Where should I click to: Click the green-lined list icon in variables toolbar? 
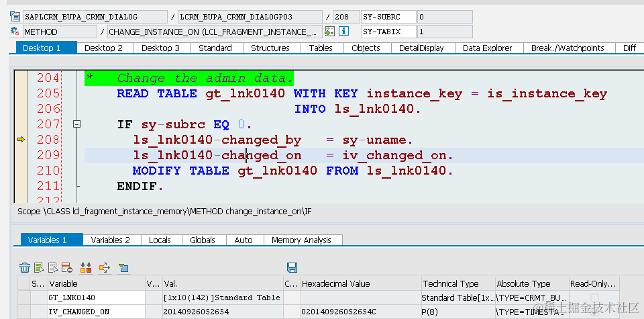pos(39,268)
